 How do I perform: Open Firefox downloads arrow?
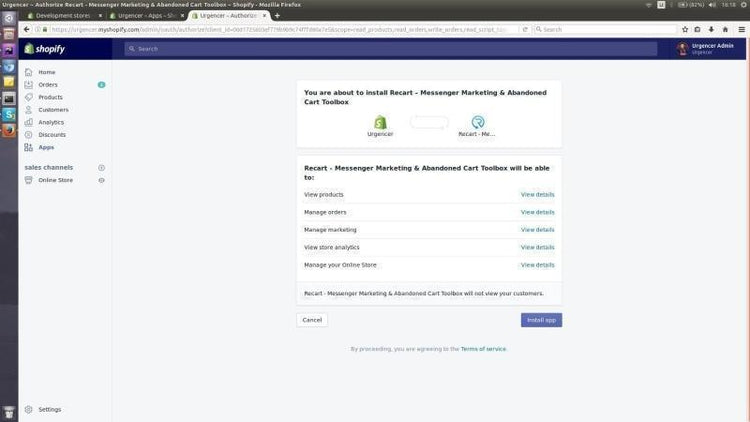711,30
